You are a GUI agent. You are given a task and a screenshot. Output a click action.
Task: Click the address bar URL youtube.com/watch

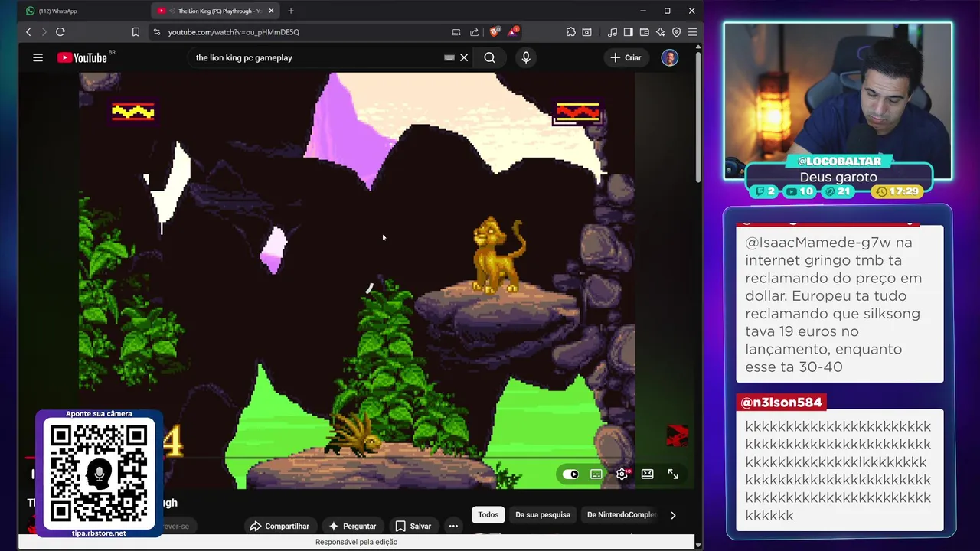click(x=234, y=32)
